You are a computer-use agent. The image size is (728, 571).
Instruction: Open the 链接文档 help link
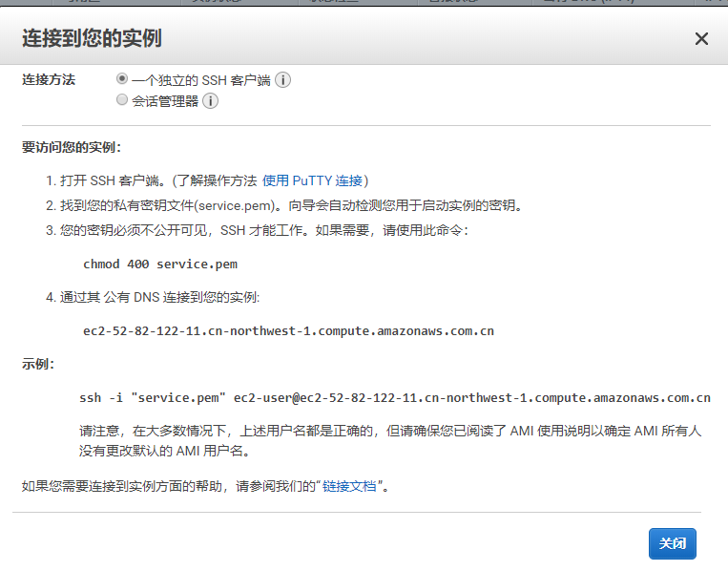pos(349,486)
